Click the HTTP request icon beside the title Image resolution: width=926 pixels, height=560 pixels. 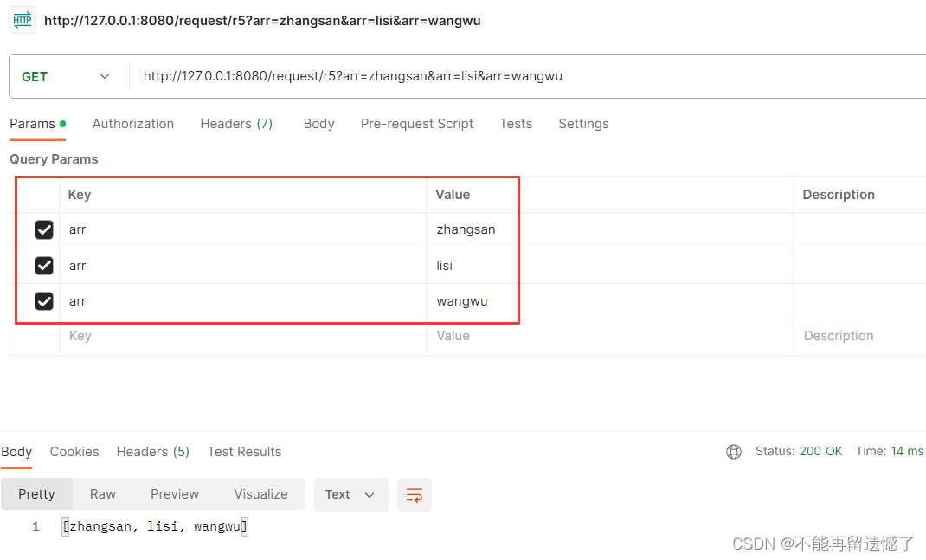tap(23, 20)
